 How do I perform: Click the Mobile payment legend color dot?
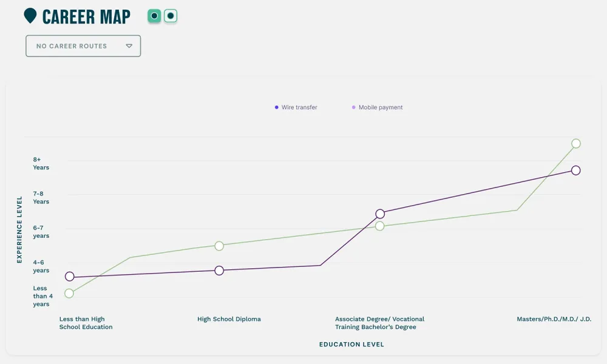pos(354,107)
